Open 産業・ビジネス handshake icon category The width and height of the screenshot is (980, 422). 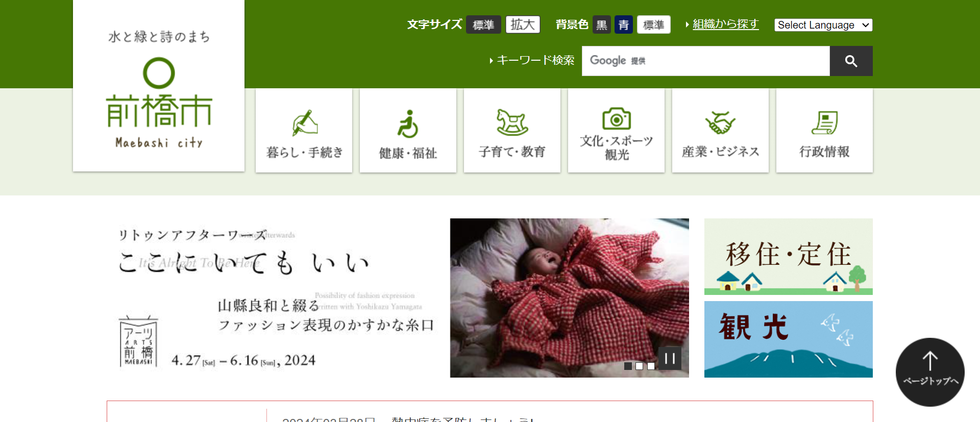pyautogui.click(x=721, y=131)
